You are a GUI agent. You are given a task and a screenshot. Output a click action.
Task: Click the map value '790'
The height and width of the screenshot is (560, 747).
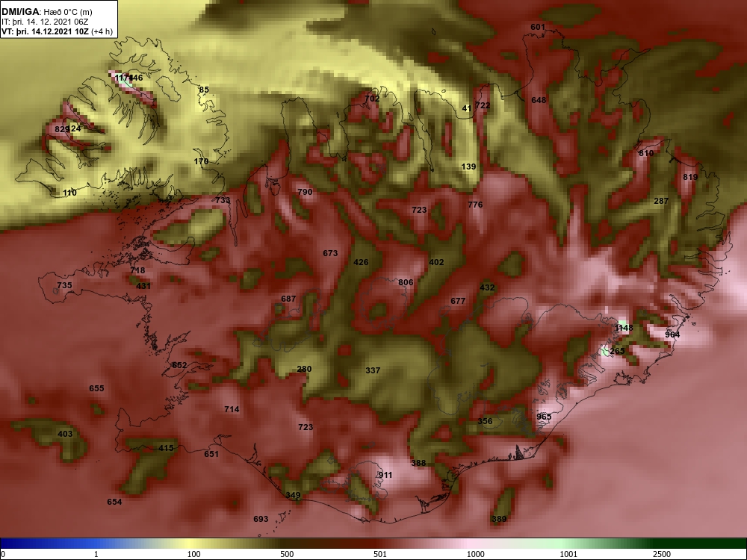click(305, 192)
